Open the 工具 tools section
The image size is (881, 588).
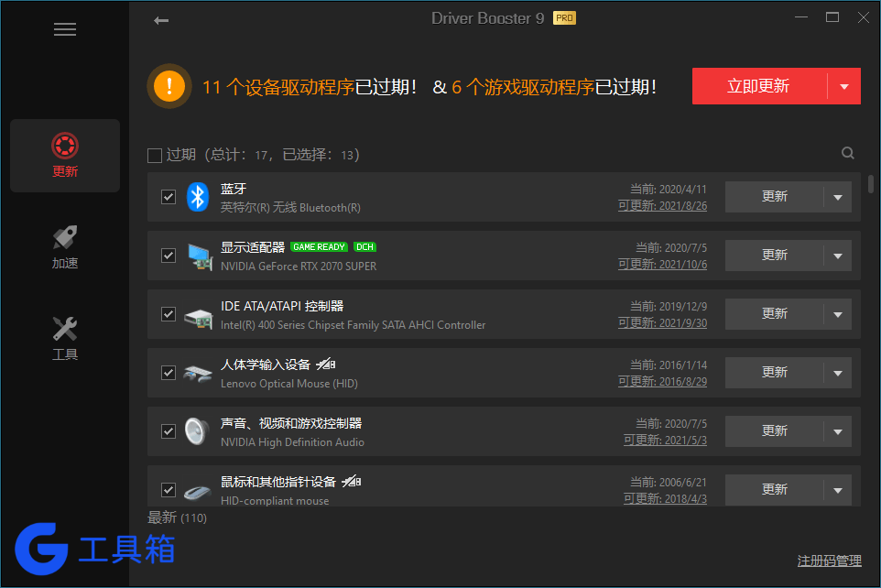[x=65, y=338]
